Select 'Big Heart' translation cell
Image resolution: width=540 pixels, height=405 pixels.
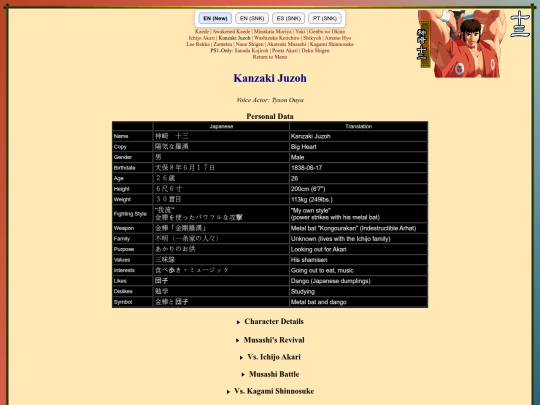(x=358, y=147)
